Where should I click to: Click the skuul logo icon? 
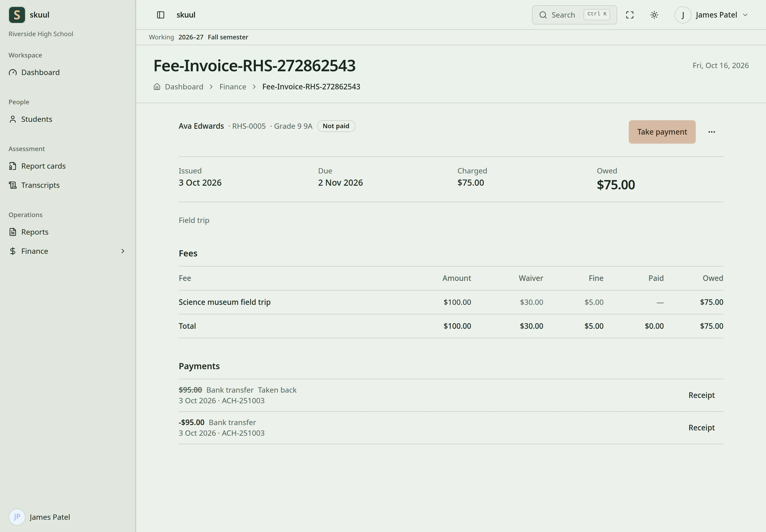[x=17, y=15]
